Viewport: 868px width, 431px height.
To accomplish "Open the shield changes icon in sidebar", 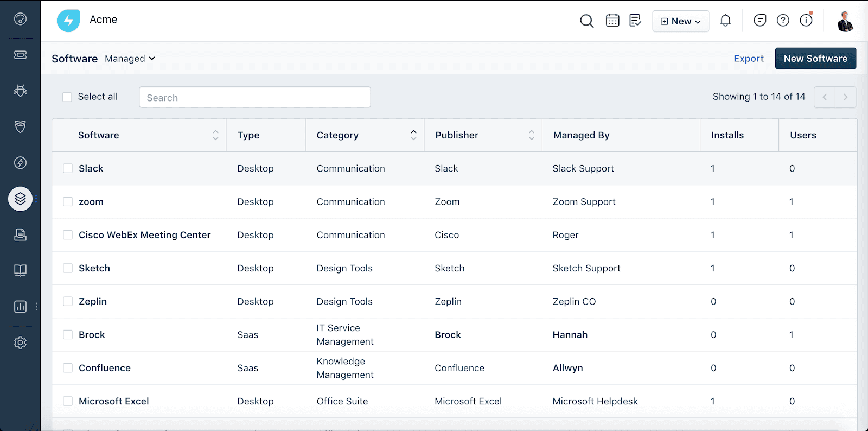I will (x=20, y=126).
